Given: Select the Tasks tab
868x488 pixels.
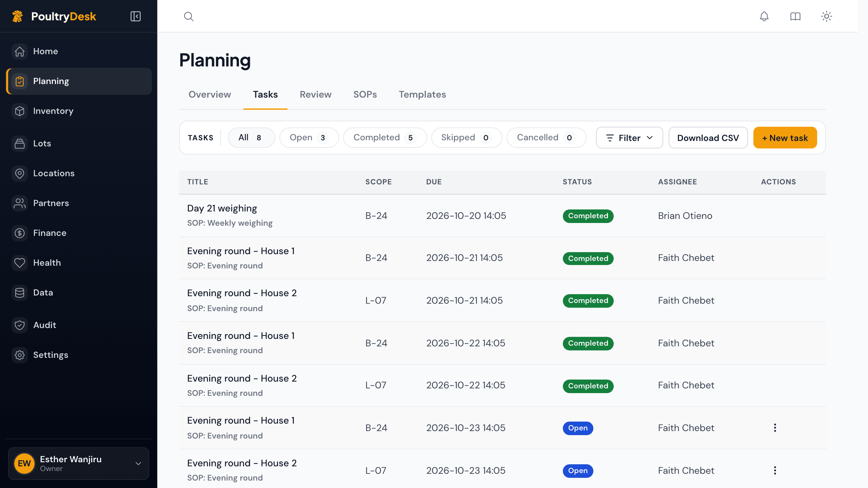Looking at the screenshot, I should [x=265, y=95].
